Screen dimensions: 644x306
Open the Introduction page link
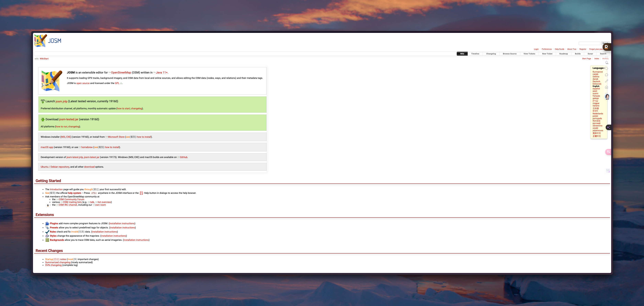(x=56, y=189)
